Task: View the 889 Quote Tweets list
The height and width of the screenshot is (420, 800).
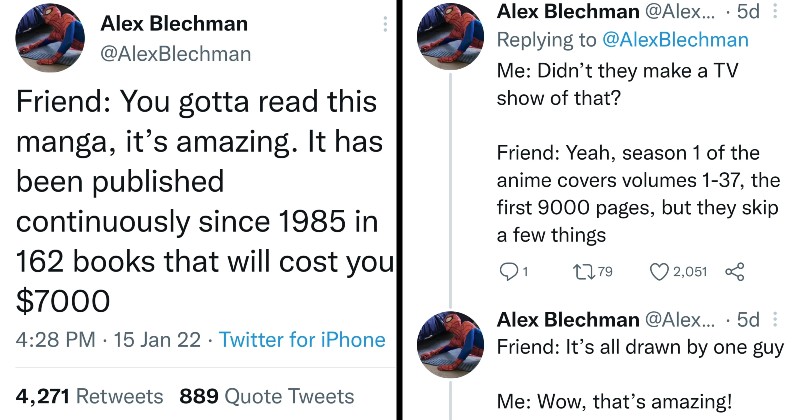Action: [x=266, y=396]
